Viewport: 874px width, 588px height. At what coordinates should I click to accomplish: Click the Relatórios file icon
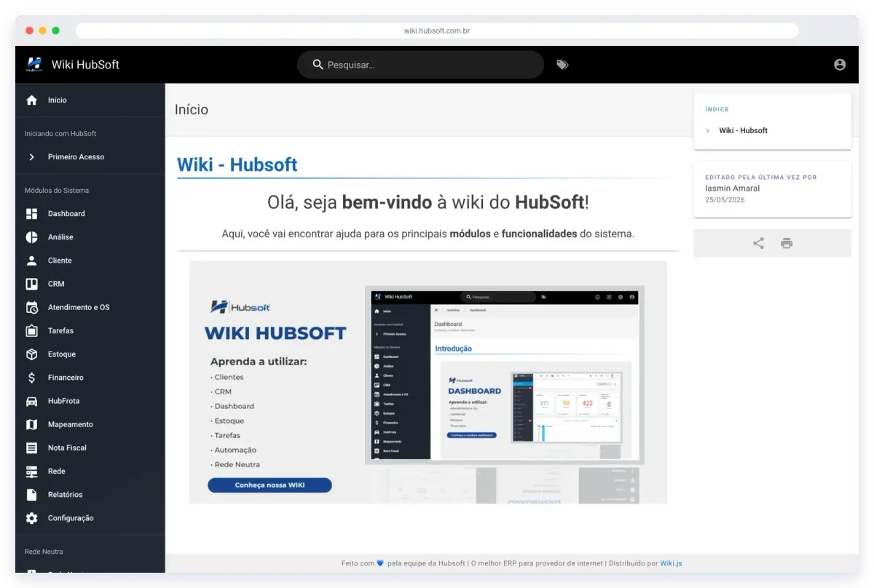pyautogui.click(x=31, y=495)
